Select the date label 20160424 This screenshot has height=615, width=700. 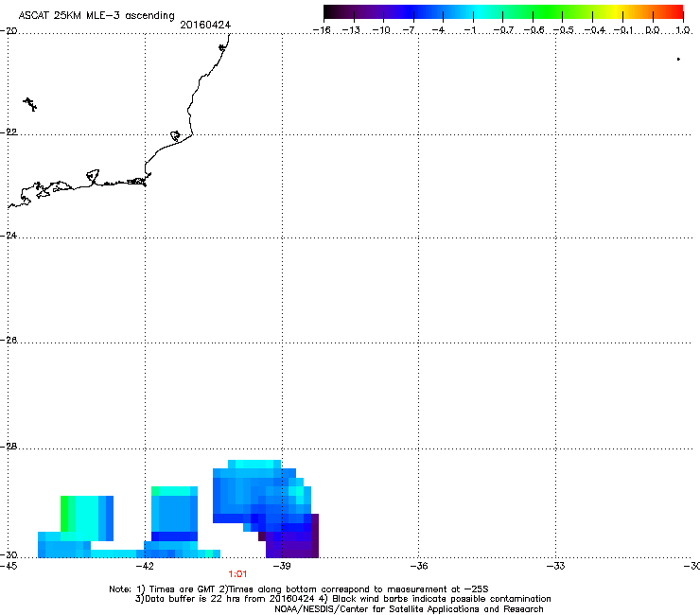tap(205, 25)
